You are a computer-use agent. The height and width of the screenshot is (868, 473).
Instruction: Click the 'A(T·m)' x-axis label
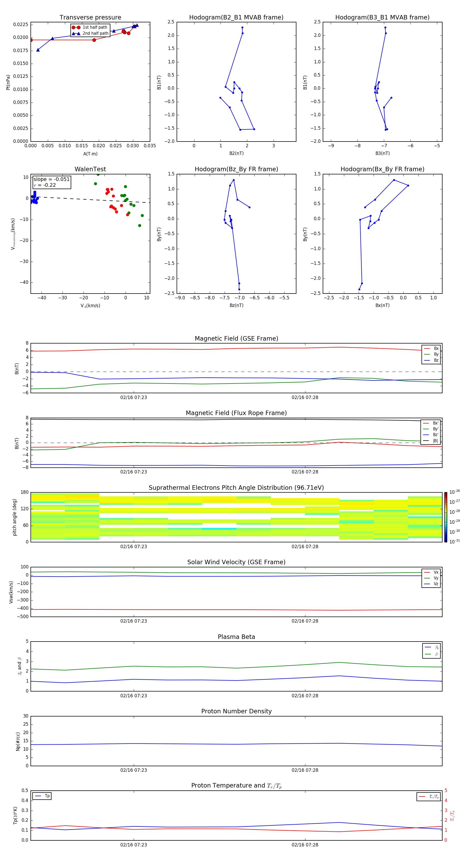coord(90,154)
